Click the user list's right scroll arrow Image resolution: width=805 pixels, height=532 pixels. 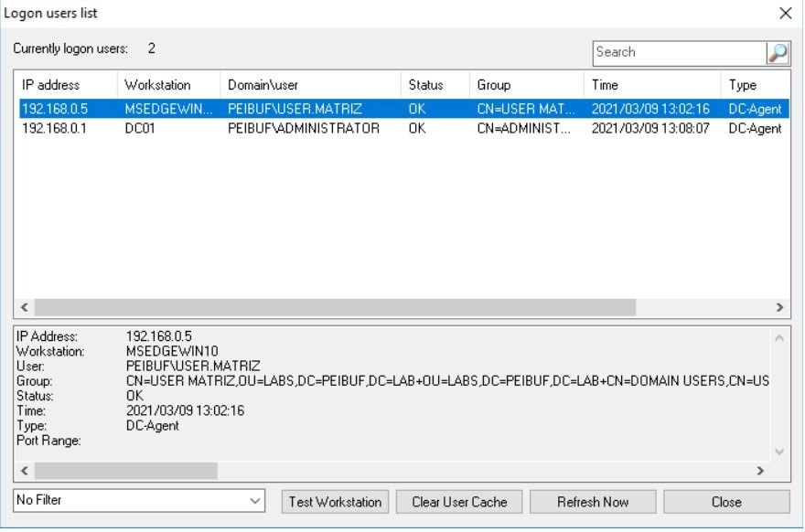(x=779, y=307)
